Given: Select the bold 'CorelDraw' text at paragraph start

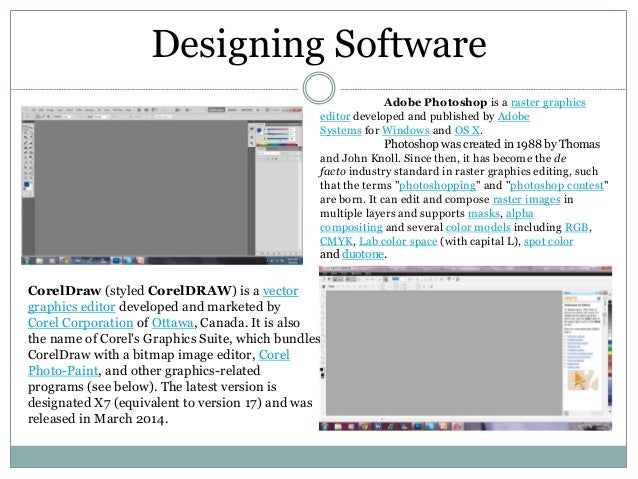Looking at the screenshot, I should pos(64,291).
